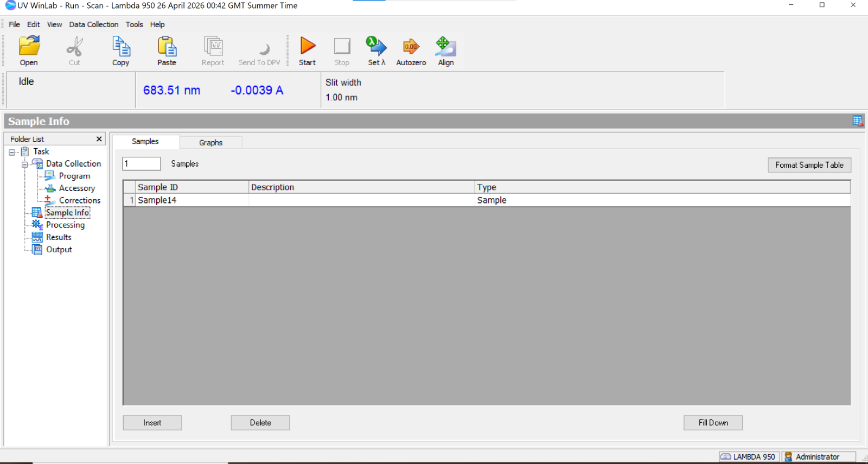Select the Sample14 Sample ID cell
Screen dimensions: 868x464
coord(192,200)
